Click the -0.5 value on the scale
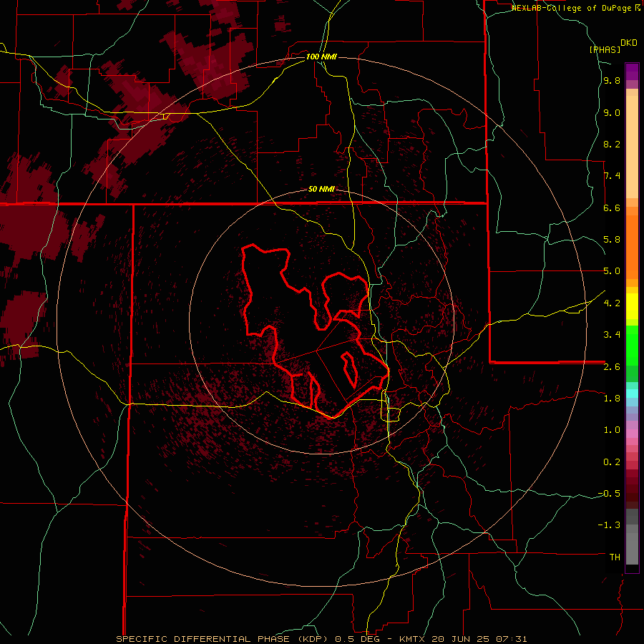Image resolution: width=644 pixels, height=644 pixels. (x=609, y=494)
